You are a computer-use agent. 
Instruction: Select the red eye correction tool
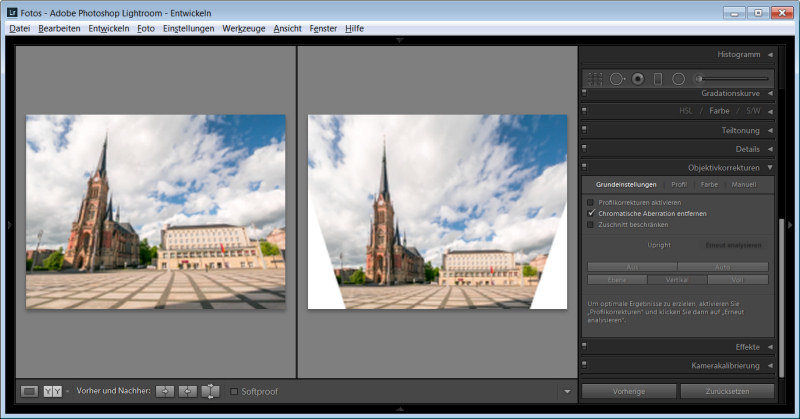[x=637, y=78]
